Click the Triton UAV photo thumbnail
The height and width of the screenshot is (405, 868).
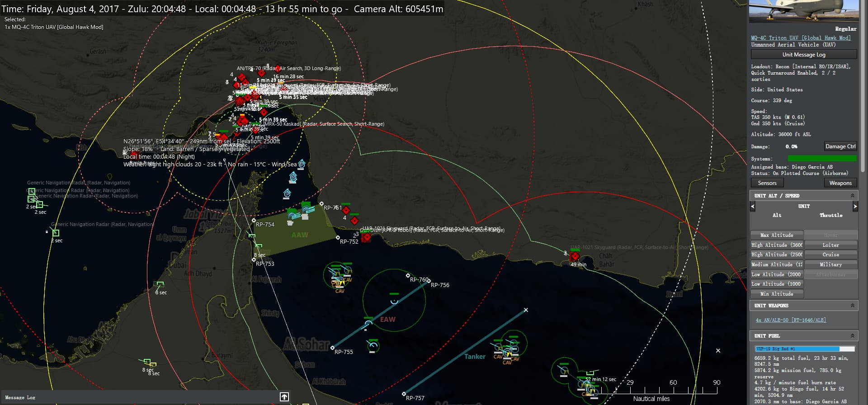tap(803, 11)
